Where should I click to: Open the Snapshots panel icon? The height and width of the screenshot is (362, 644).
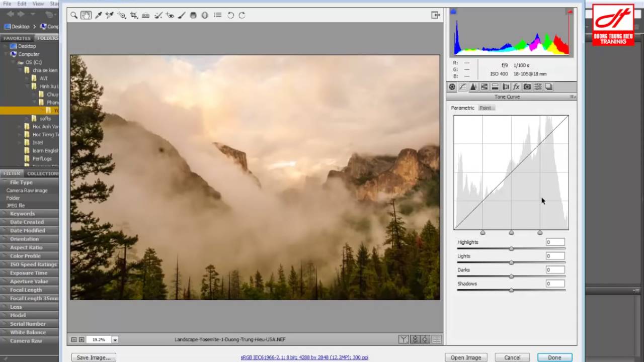tap(549, 87)
